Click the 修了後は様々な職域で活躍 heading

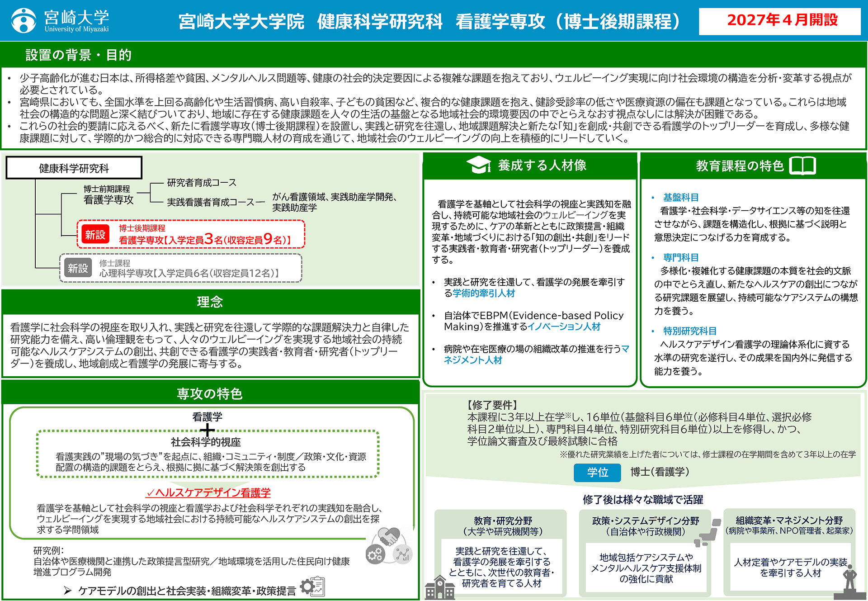point(643,499)
